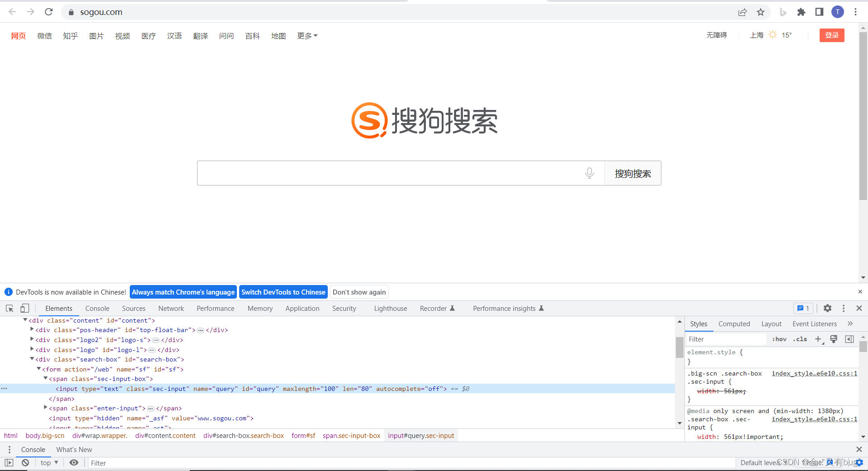The image size is (868, 471).
Task: Collapse the div id="search-box" node
Action: (32, 359)
